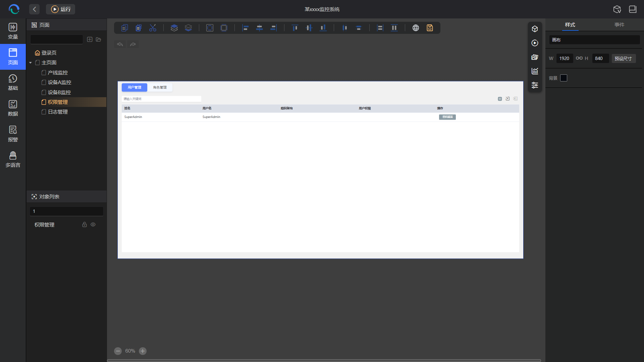Distribute objects vertically
Image resolution: width=644 pixels, height=362 pixels.
point(359,28)
